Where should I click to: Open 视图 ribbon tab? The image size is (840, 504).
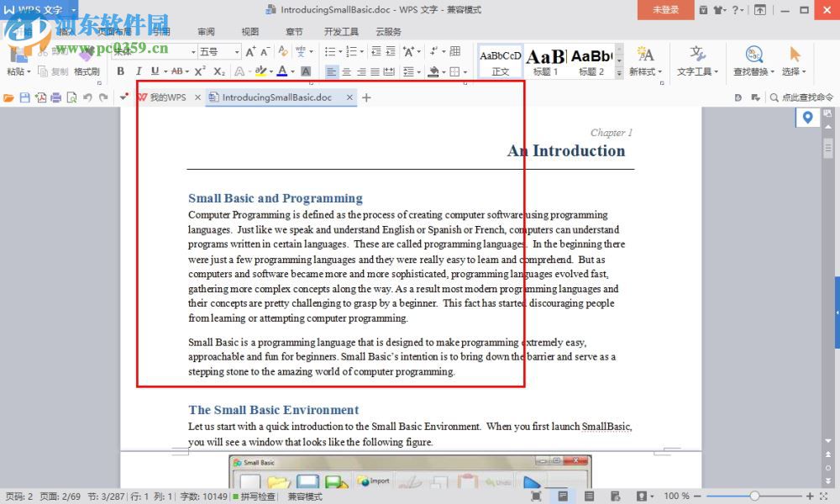250,32
